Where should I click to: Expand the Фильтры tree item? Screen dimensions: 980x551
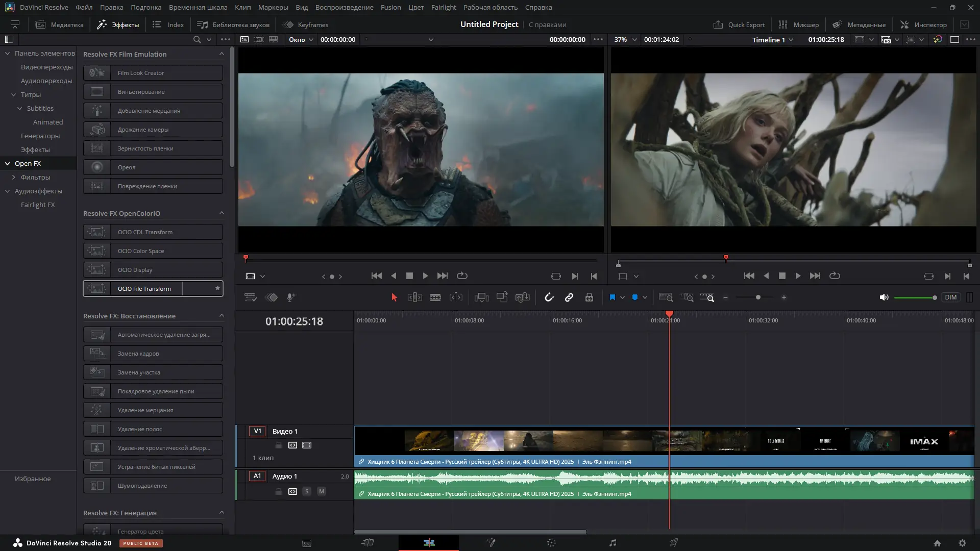click(x=14, y=177)
